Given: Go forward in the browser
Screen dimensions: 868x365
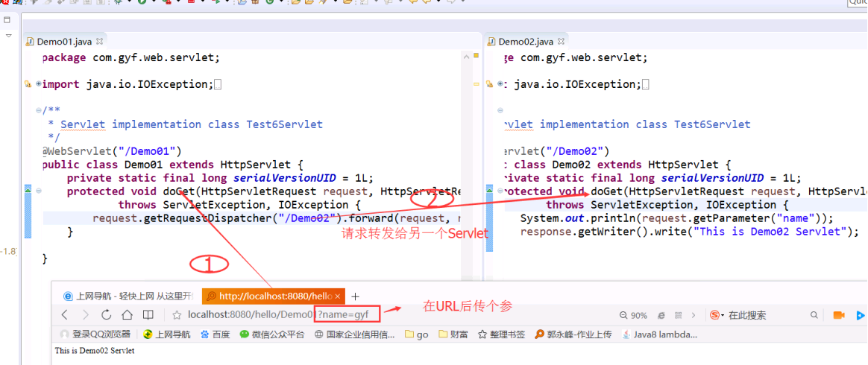Looking at the screenshot, I should pyautogui.click(x=85, y=315).
